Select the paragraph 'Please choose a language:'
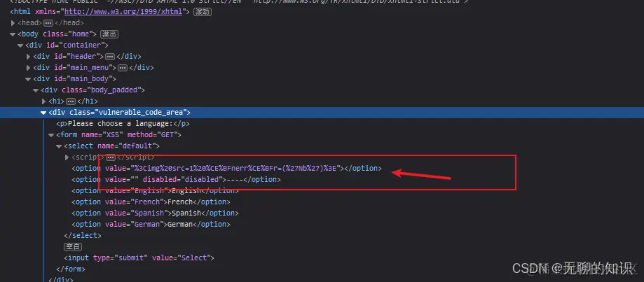 point(123,123)
